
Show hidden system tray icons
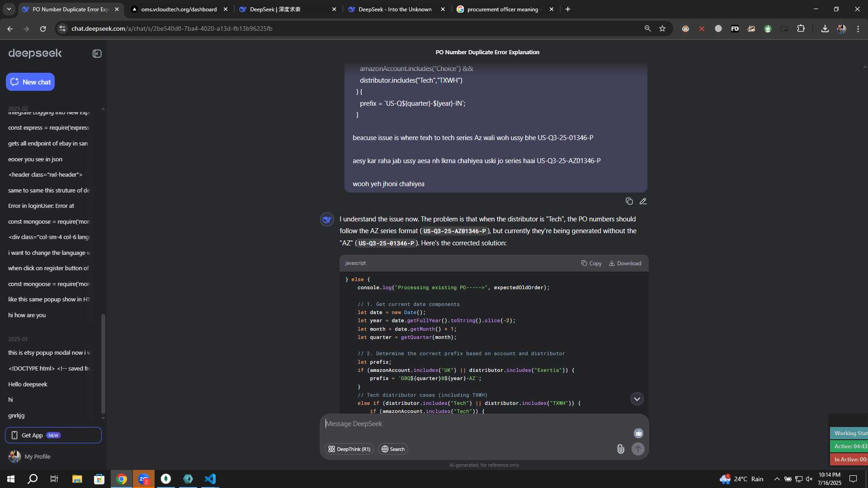777,479
